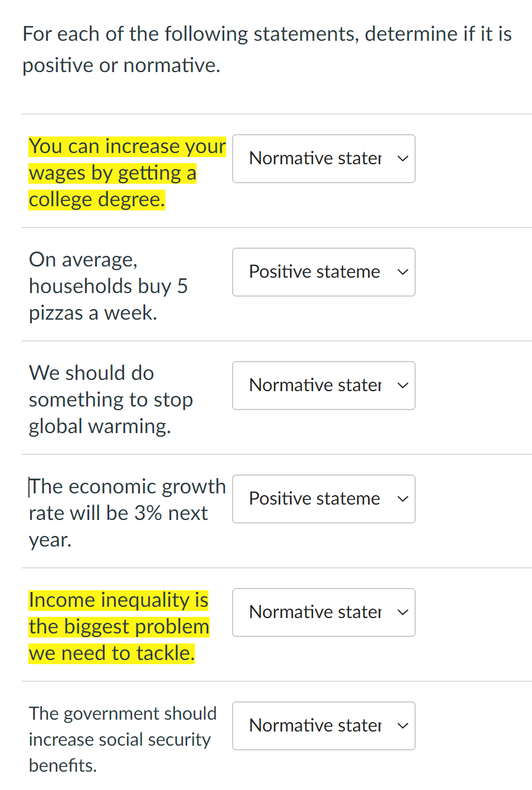Open the dropdown for the college degree statement
The width and height of the screenshot is (532, 790).
(324, 158)
